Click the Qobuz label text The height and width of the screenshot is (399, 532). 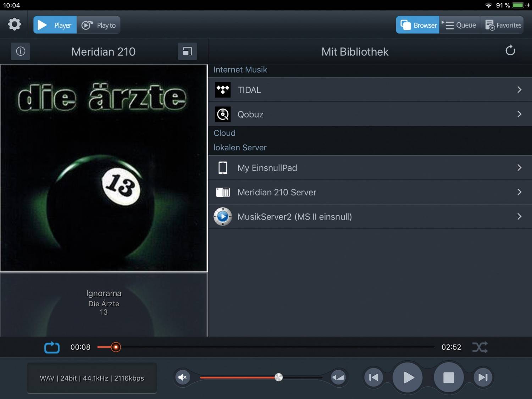pyautogui.click(x=250, y=115)
